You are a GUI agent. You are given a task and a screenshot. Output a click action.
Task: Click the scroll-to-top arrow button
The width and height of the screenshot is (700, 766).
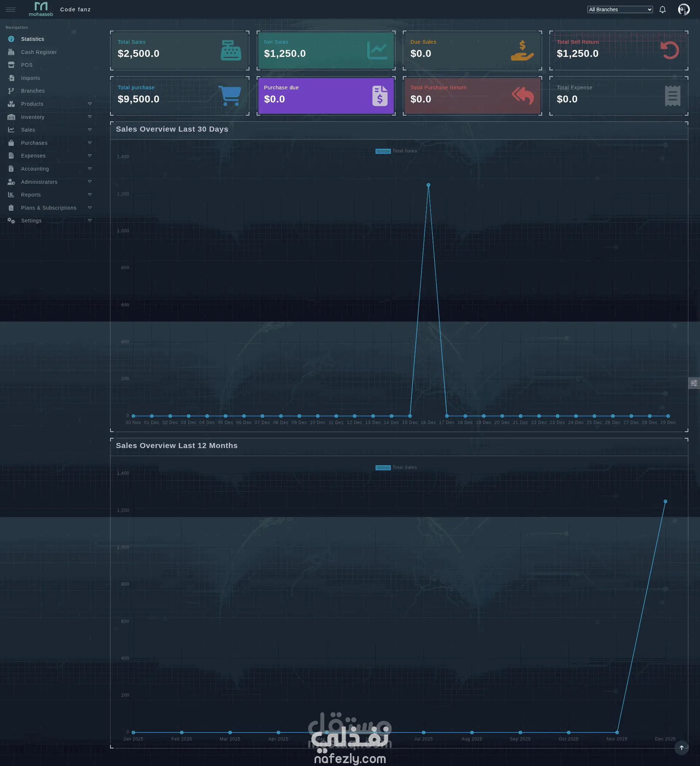681,748
